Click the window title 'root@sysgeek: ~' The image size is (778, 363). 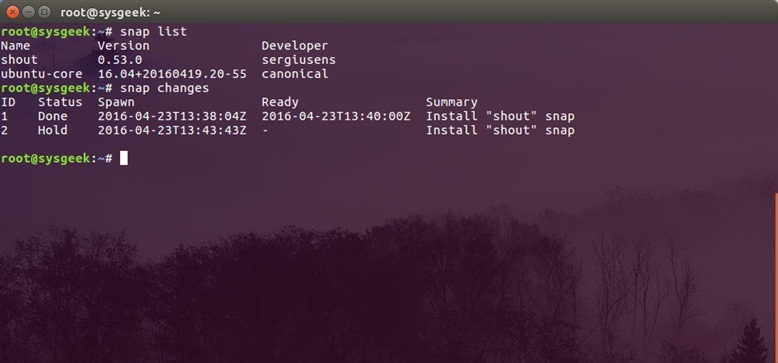[110, 13]
